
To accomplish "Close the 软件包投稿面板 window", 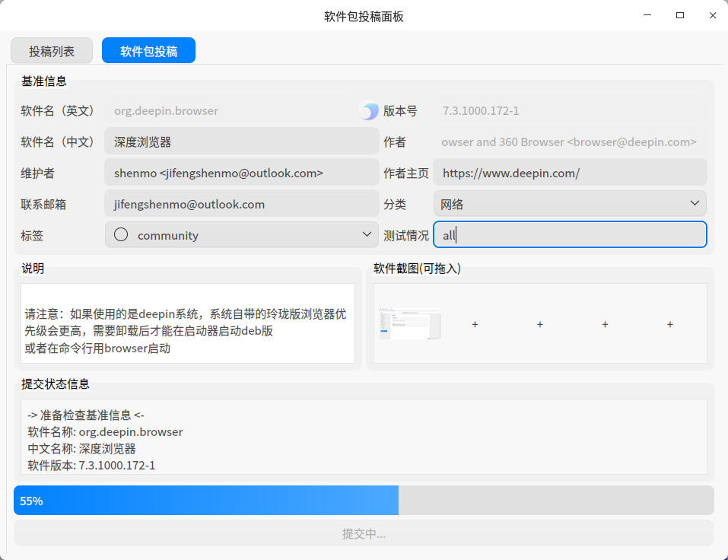I will (x=713, y=15).
